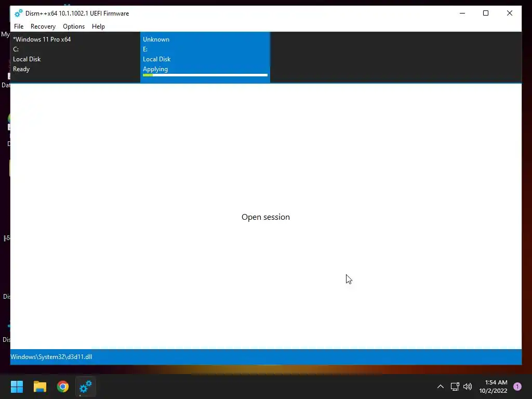532x399 pixels.
Task: Open the File menu
Action: click(x=19, y=26)
